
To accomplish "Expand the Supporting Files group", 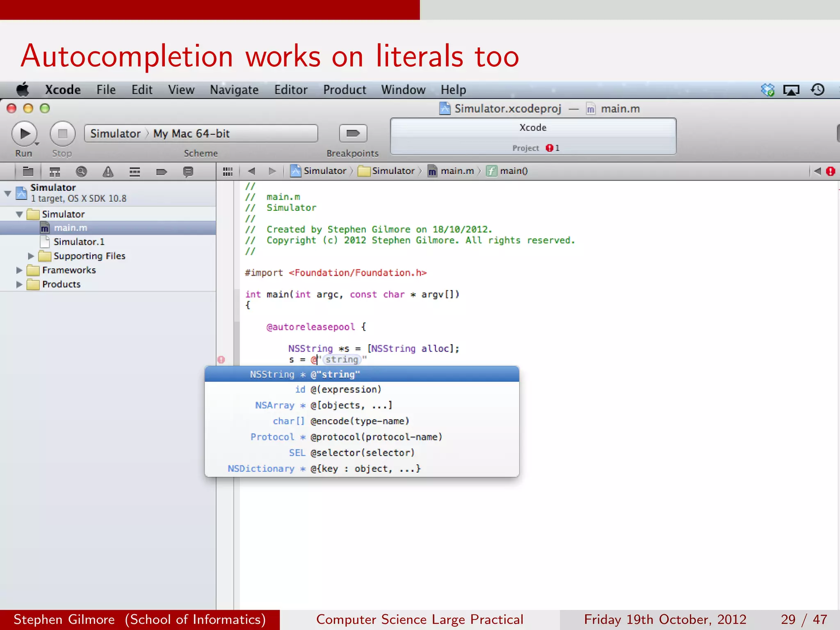I will 31,256.
